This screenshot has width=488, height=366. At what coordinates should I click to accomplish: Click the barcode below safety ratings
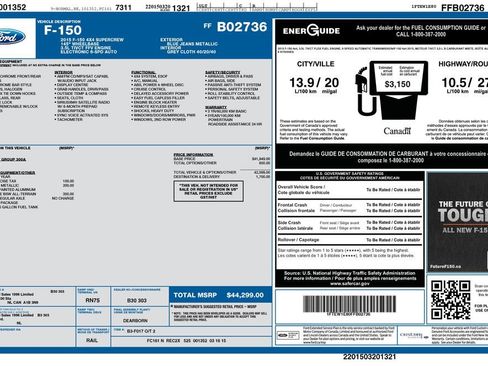[x=349, y=304]
